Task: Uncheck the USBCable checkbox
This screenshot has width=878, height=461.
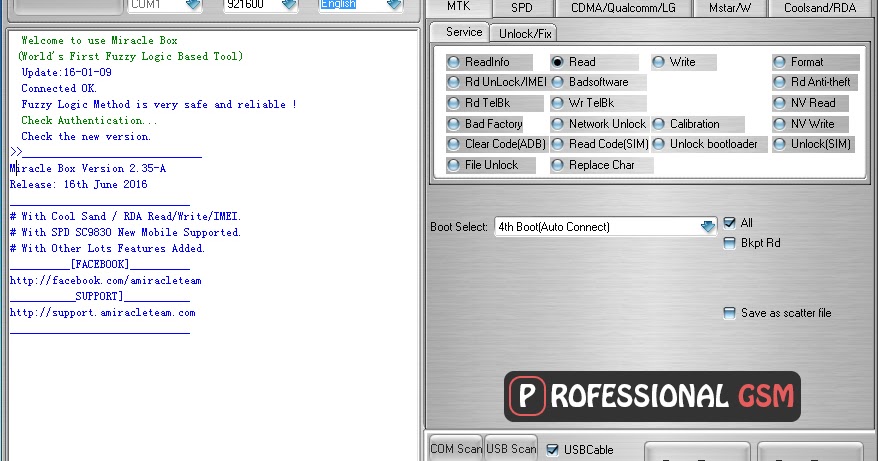Action: click(x=553, y=450)
